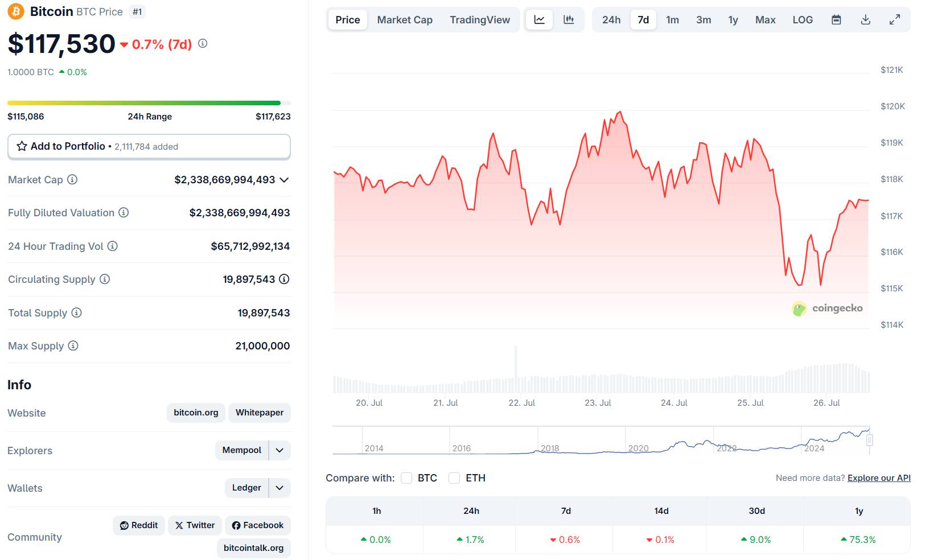The width and height of the screenshot is (925, 560).
Task: Click the 24h 1.7% performance value
Action: [470, 540]
